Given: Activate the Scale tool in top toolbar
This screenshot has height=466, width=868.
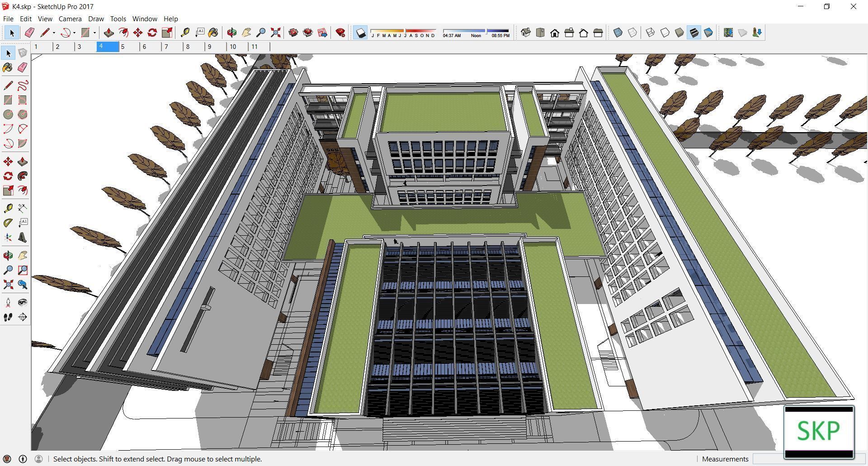Looking at the screenshot, I should pos(167,33).
